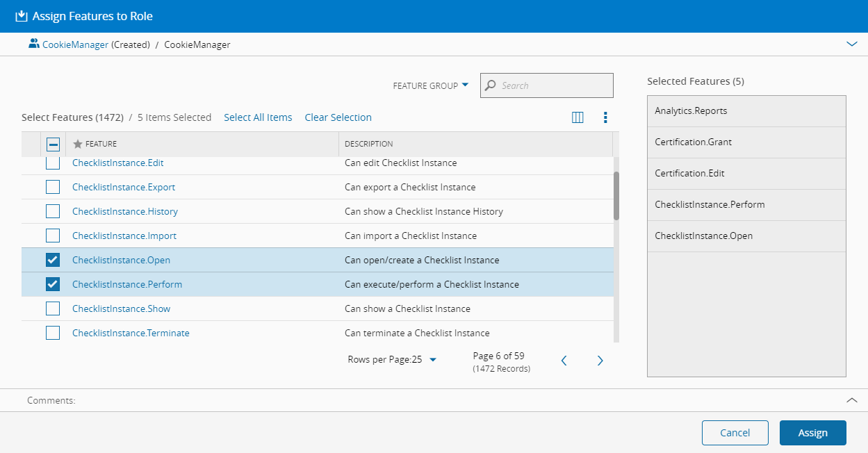Click the Clear Selection link
The width and height of the screenshot is (868, 453).
pos(338,117)
